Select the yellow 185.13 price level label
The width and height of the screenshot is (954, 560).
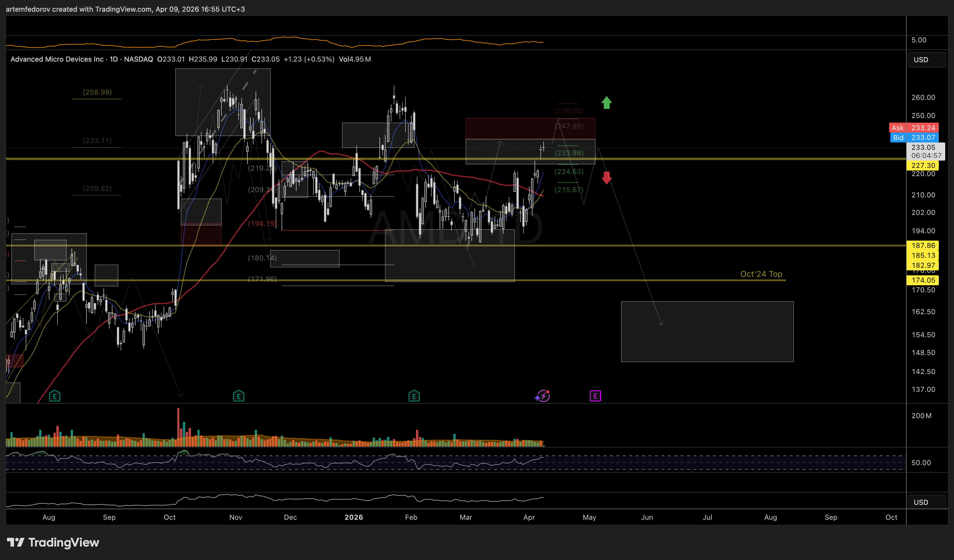point(923,255)
